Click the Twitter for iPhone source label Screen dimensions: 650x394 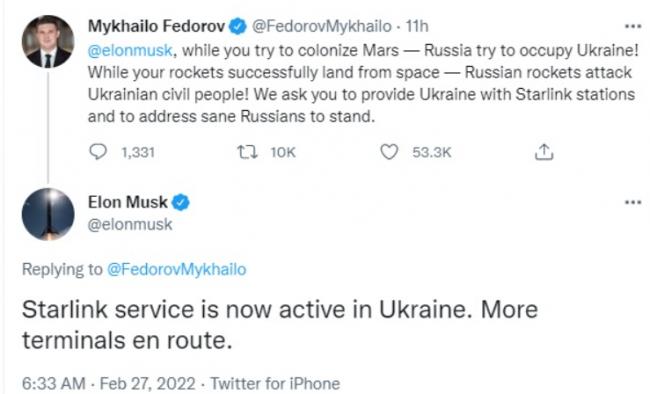pyautogui.click(x=275, y=383)
